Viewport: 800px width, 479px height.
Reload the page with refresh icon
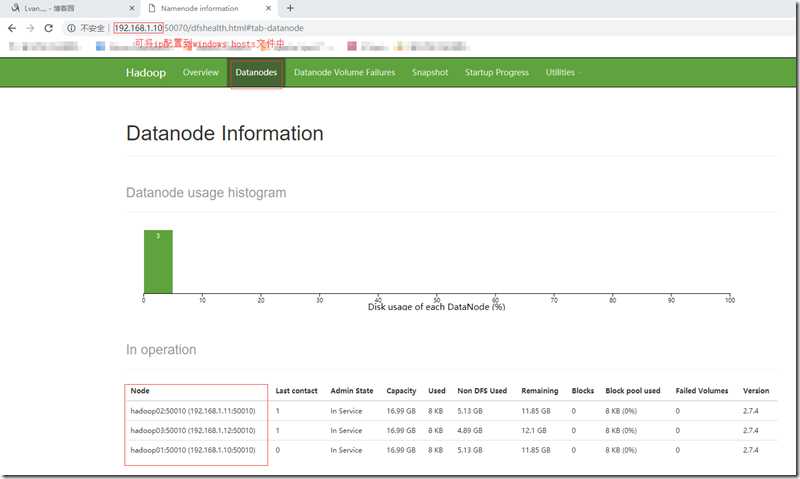48,28
